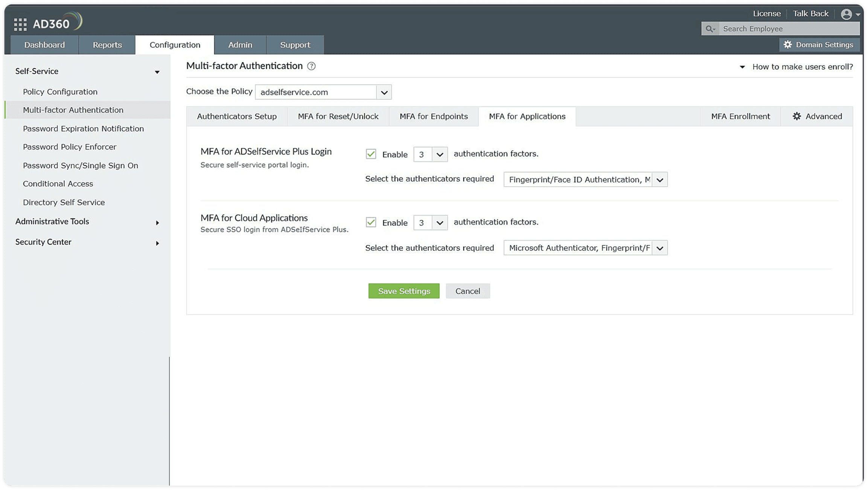The height and width of the screenshot is (490, 868).
Task: Toggle the Cloud Applications Enable checkbox
Action: (x=371, y=222)
